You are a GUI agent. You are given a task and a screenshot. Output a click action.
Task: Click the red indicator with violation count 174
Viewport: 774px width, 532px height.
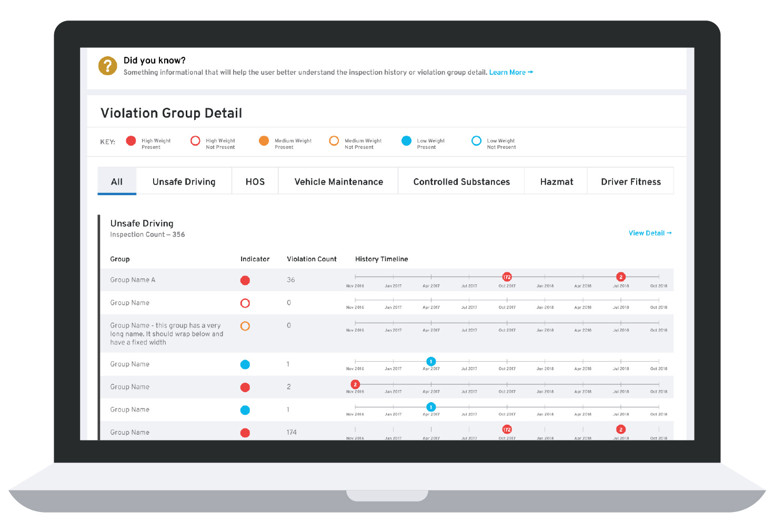[x=245, y=433]
